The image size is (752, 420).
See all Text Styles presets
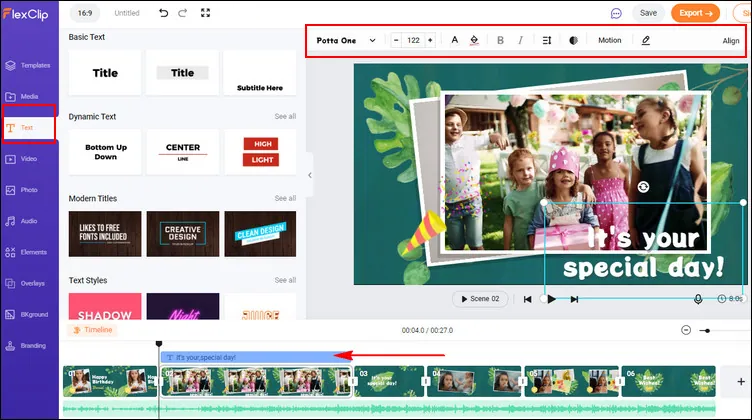click(x=285, y=280)
